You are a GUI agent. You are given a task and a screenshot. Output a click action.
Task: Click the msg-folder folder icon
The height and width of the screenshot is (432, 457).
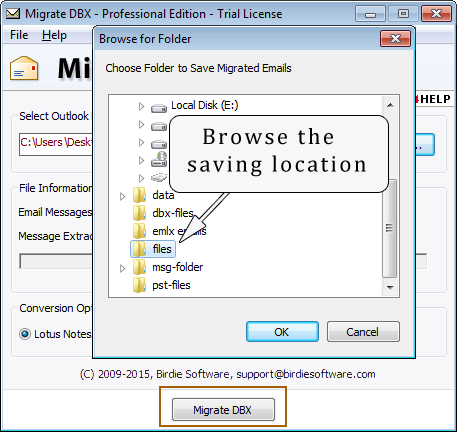(139, 267)
